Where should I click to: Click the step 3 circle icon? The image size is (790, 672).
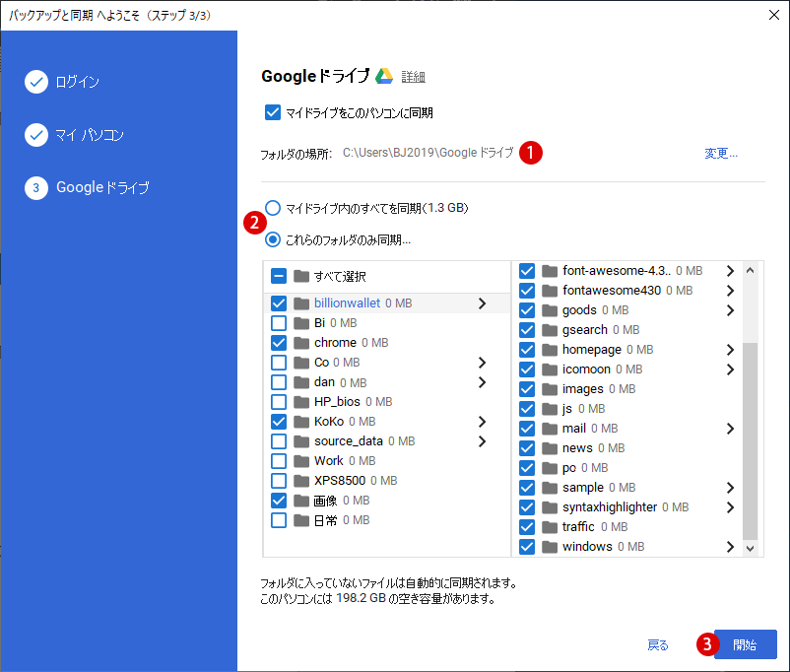36,188
